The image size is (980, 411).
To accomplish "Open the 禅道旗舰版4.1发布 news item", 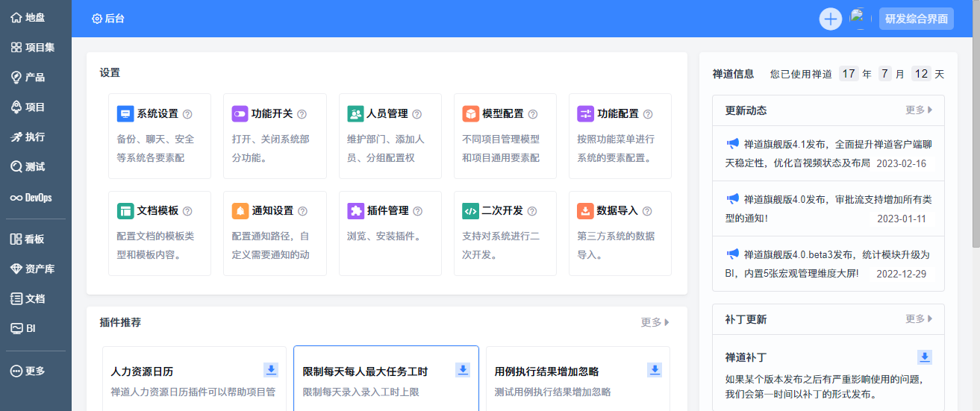I will (x=828, y=153).
